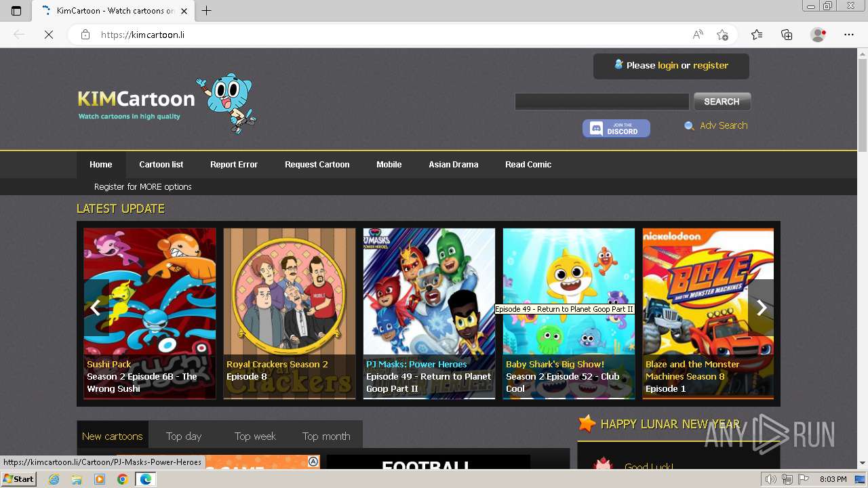868x488 pixels.
Task: Open the Favorites list
Action: tap(757, 35)
